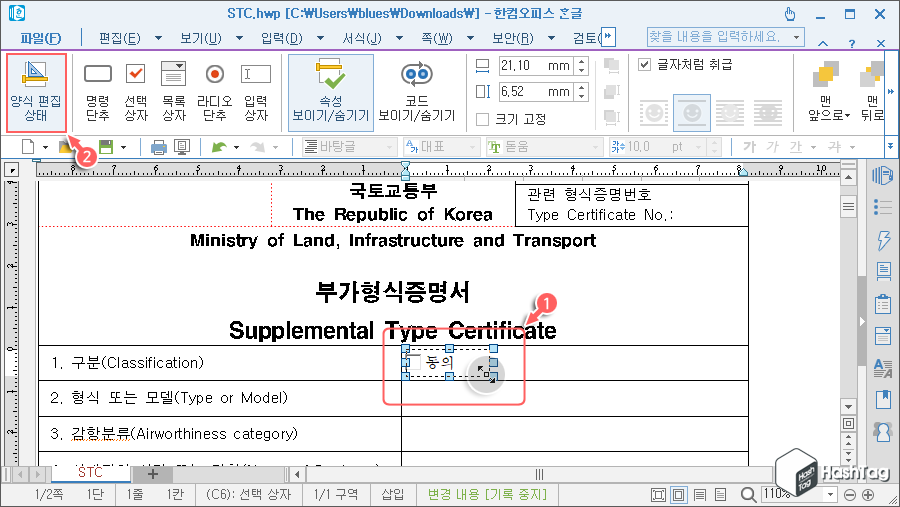
Task: Open the 바탕글 style dropdown
Action: coord(390,148)
